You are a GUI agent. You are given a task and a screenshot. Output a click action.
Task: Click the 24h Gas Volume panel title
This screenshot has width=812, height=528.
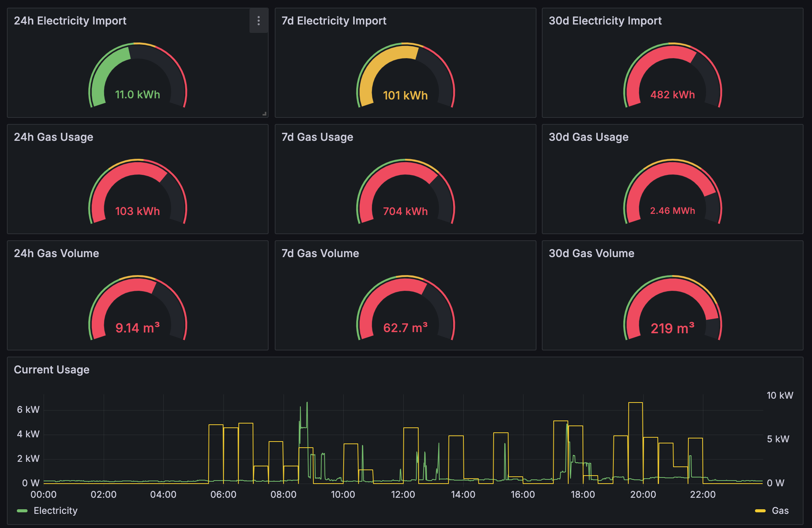click(56, 253)
